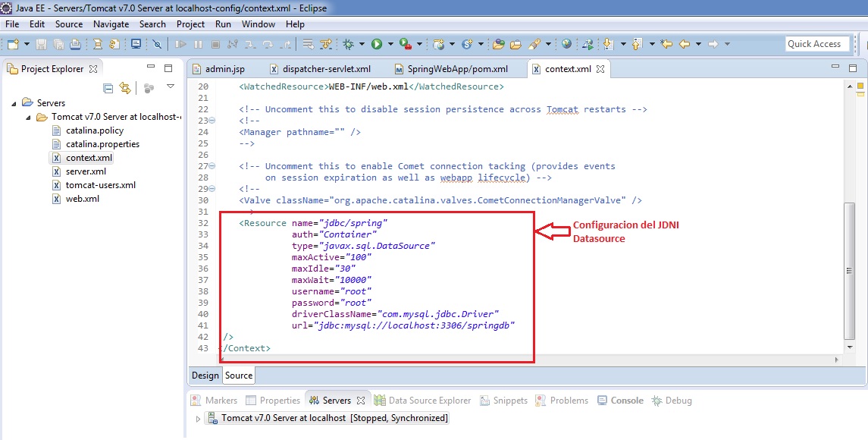Click the Quick Access button
868x440 pixels.
[x=816, y=43]
